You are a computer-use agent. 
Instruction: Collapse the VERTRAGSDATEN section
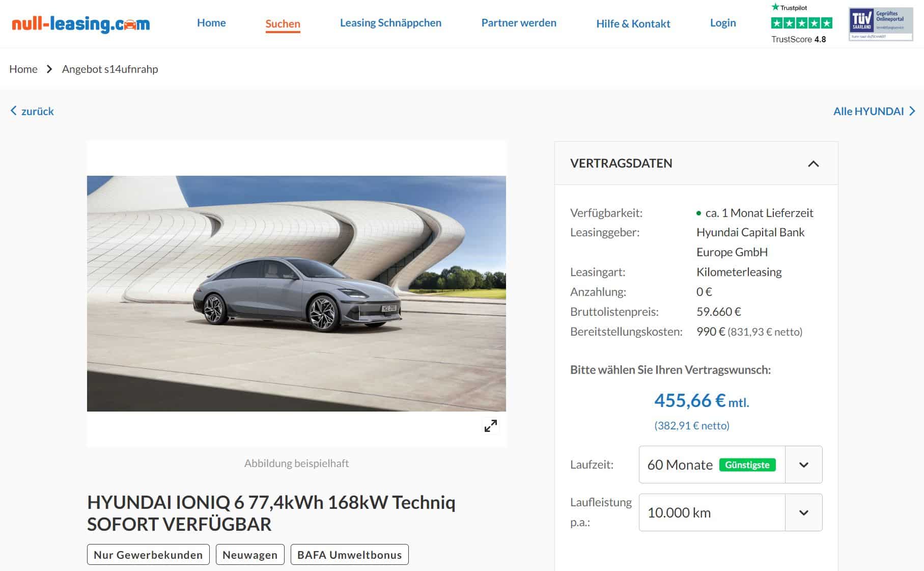point(814,164)
